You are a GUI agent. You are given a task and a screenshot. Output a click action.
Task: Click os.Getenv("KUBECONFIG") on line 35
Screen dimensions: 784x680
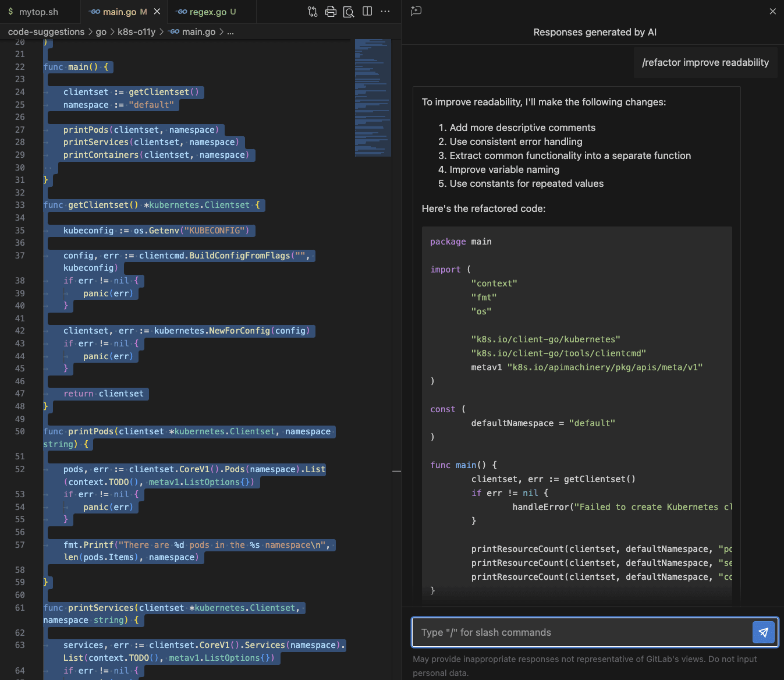tap(191, 231)
